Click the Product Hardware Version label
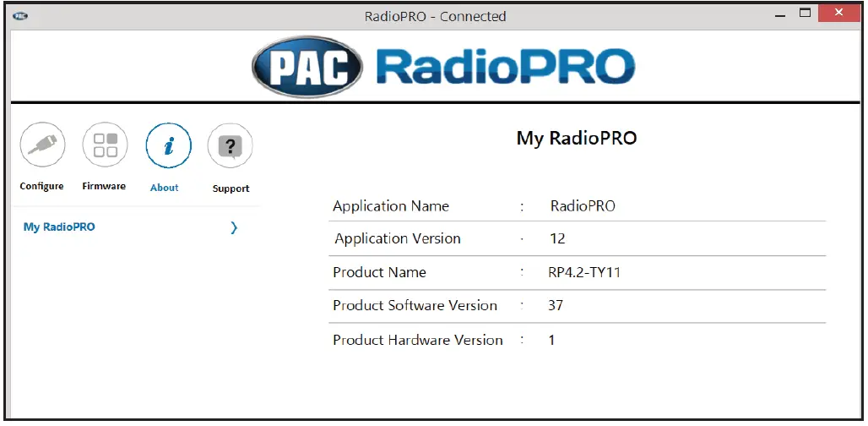The height and width of the screenshot is (426, 868). point(417,340)
